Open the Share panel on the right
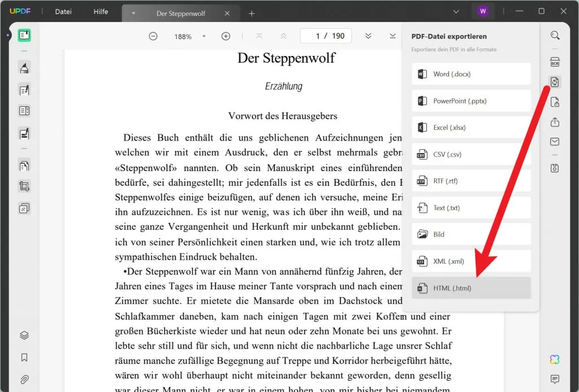The height and width of the screenshot is (392, 579). click(x=555, y=122)
